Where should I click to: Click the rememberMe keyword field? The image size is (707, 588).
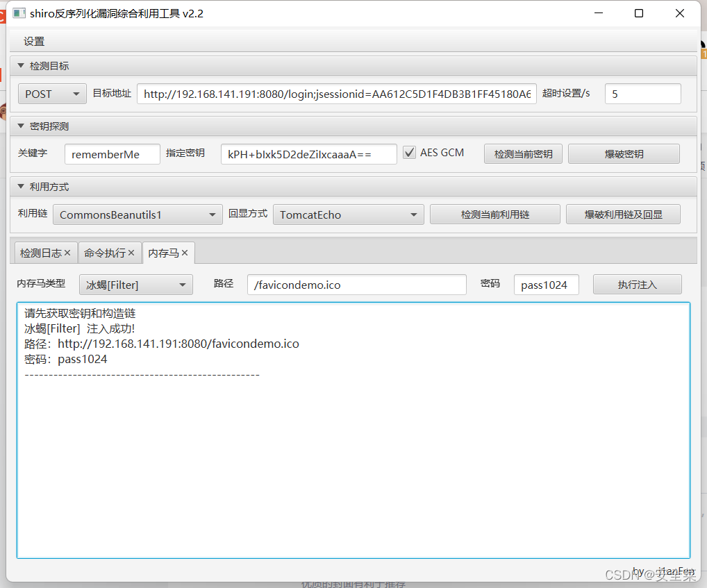[113, 154]
